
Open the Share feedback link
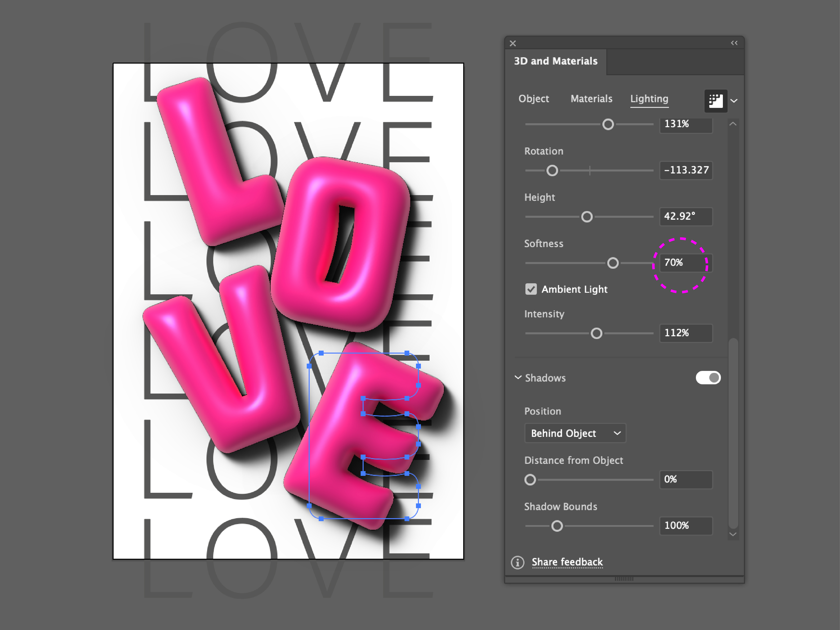click(x=567, y=562)
